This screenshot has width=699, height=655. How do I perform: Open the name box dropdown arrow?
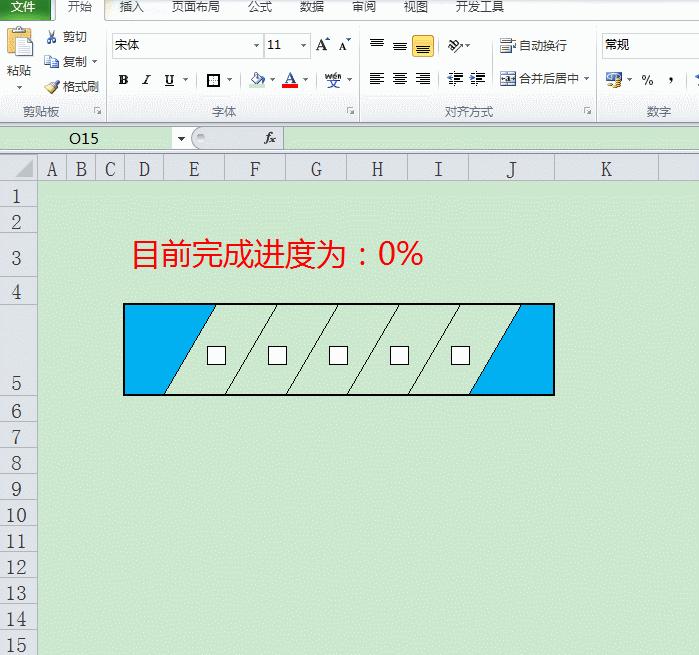pos(181,139)
